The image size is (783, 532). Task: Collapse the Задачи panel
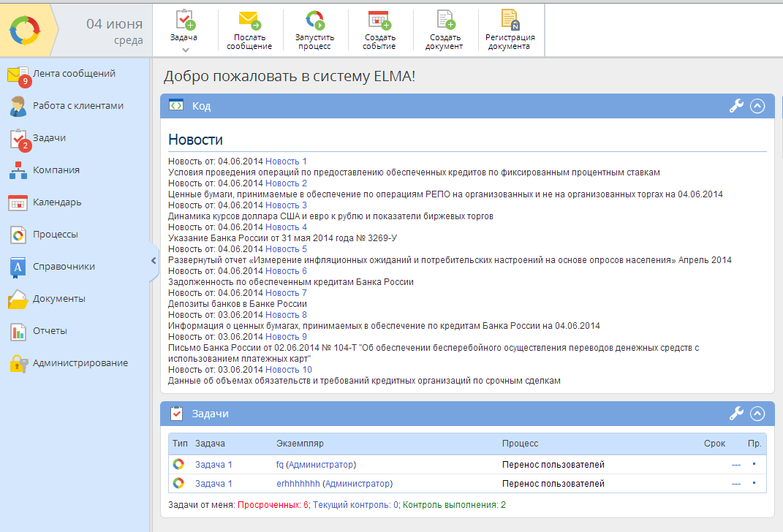(757, 414)
